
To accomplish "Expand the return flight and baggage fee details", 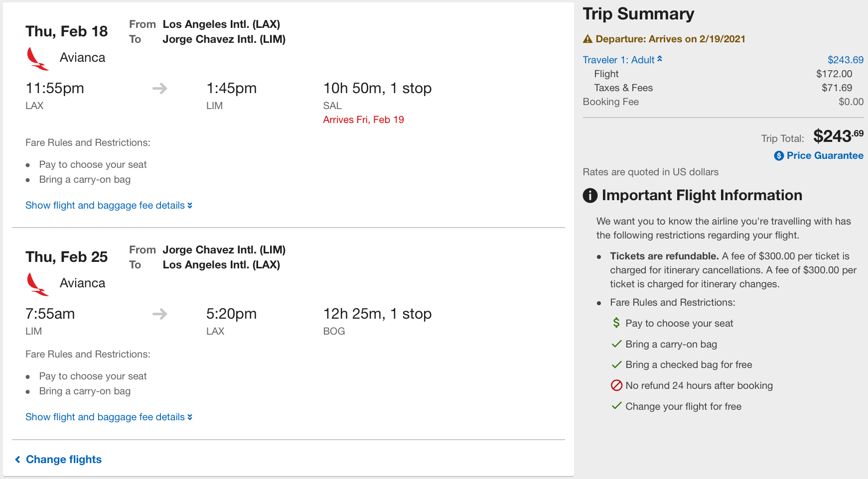I will pos(109,417).
